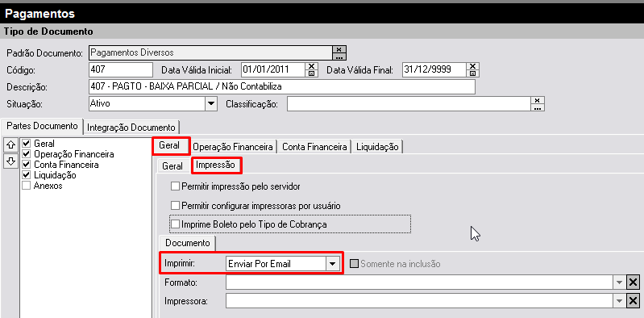
Task: Click inside the Formato combo field
Action: (420, 282)
